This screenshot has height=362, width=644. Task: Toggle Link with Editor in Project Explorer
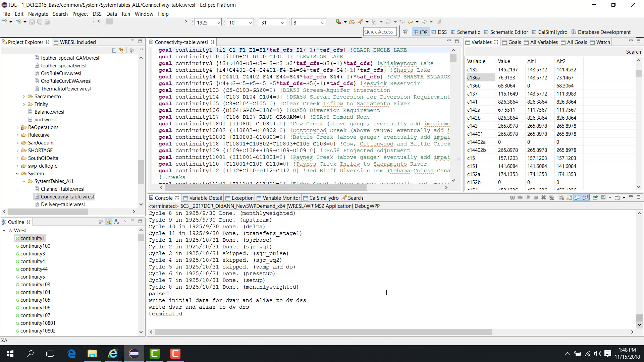121,50
